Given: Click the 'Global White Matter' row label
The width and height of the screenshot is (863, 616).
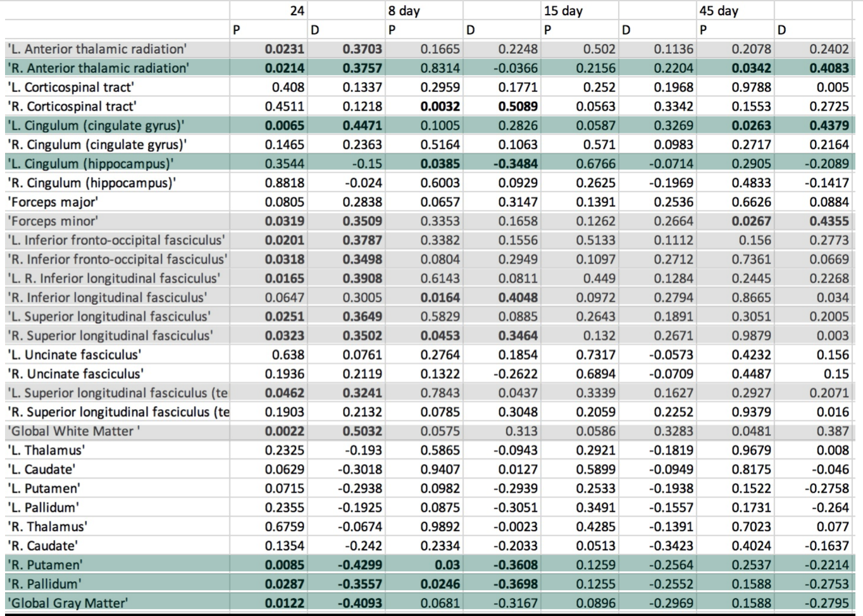Looking at the screenshot, I should 73,431.
